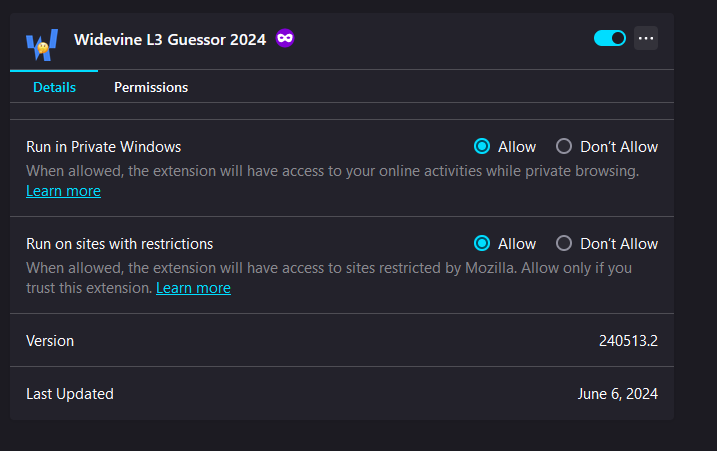
Task: Choose Don't Allow for Run in Private Windows
Action: (x=564, y=147)
